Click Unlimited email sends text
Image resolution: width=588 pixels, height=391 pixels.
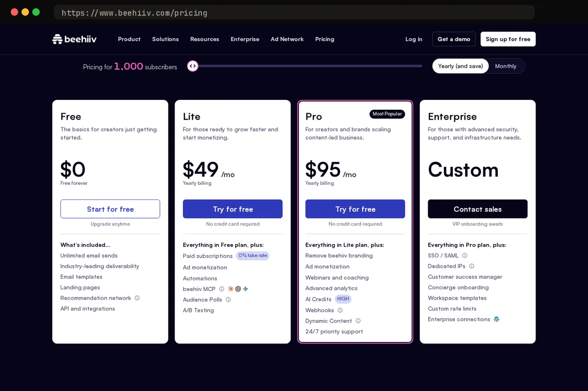click(x=89, y=255)
